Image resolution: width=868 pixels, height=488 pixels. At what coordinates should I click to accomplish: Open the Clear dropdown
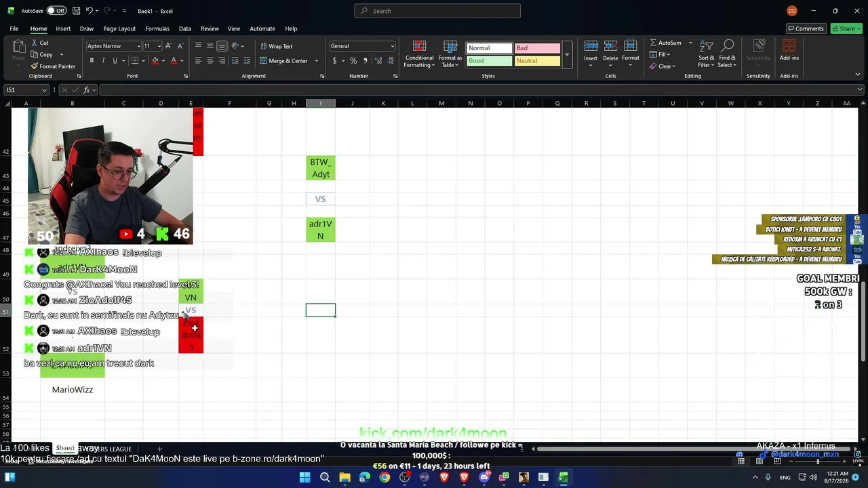pos(661,66)
